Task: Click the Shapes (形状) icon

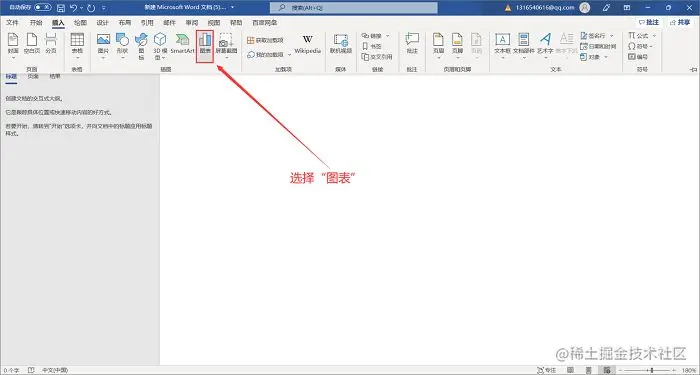Action: pos(122,40)
